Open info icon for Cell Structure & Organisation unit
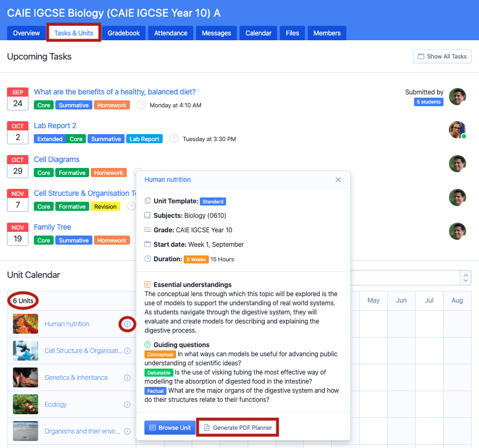The image size is (479, 448). click(127, 351)
